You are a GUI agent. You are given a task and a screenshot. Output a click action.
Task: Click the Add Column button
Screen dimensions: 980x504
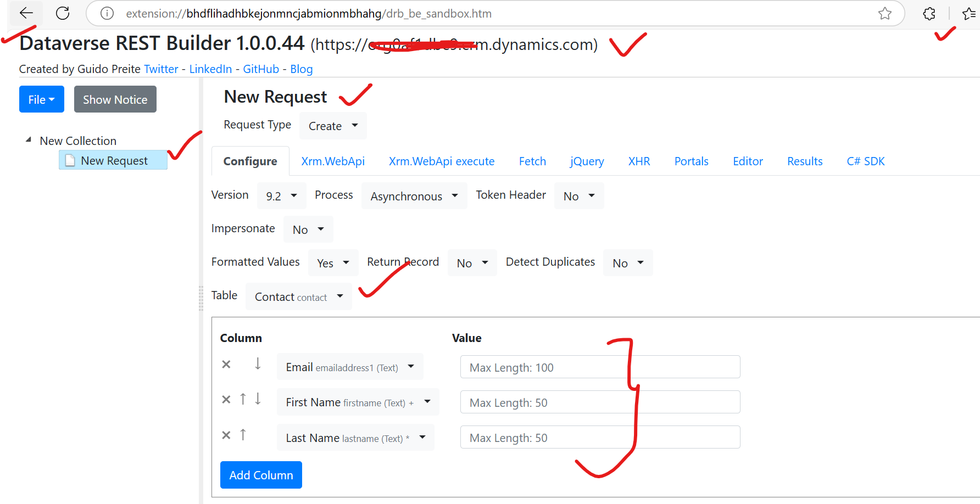click(261, 474)
